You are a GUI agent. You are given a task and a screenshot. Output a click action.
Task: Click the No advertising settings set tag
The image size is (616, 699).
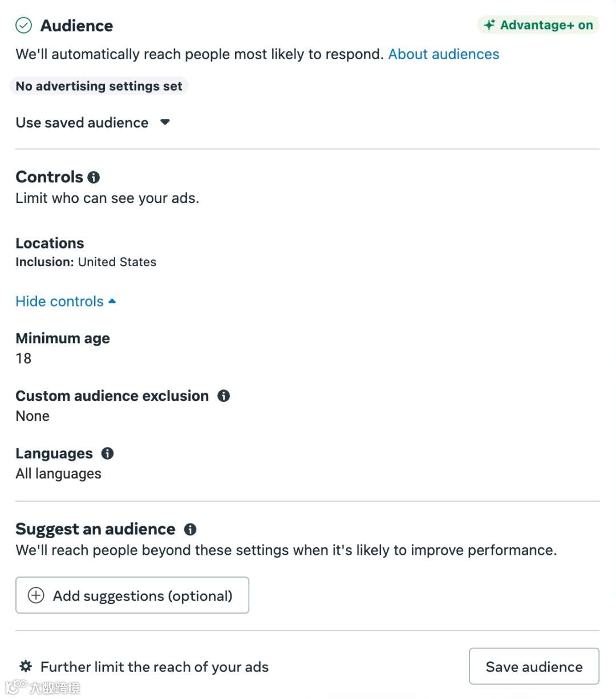[99, 86]
